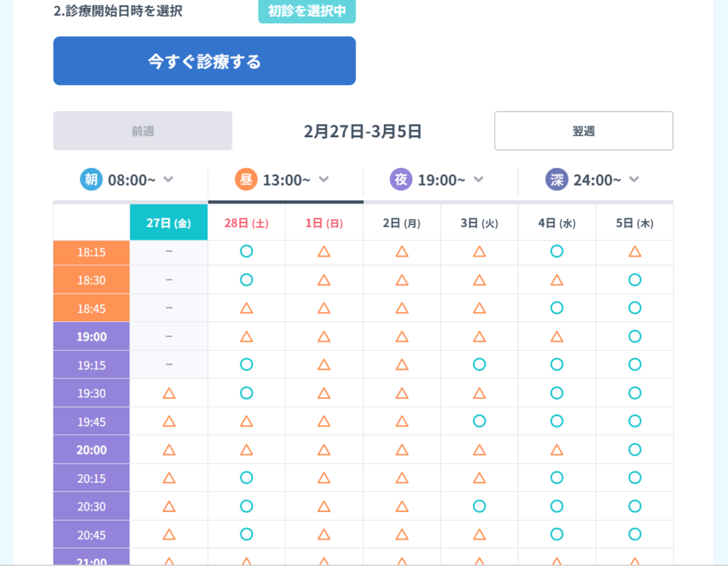Click the 前週 previous week button

pos(142,131)
